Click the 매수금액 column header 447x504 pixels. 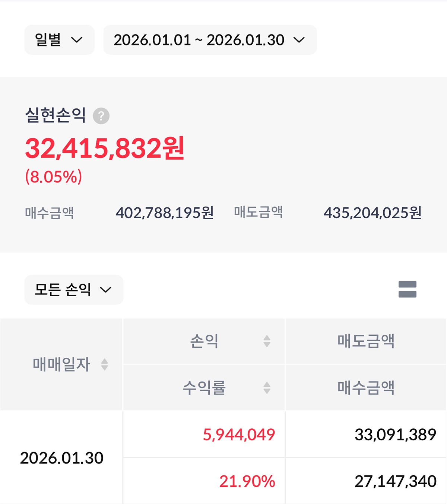pyautogui.click(x=366, y=388)
